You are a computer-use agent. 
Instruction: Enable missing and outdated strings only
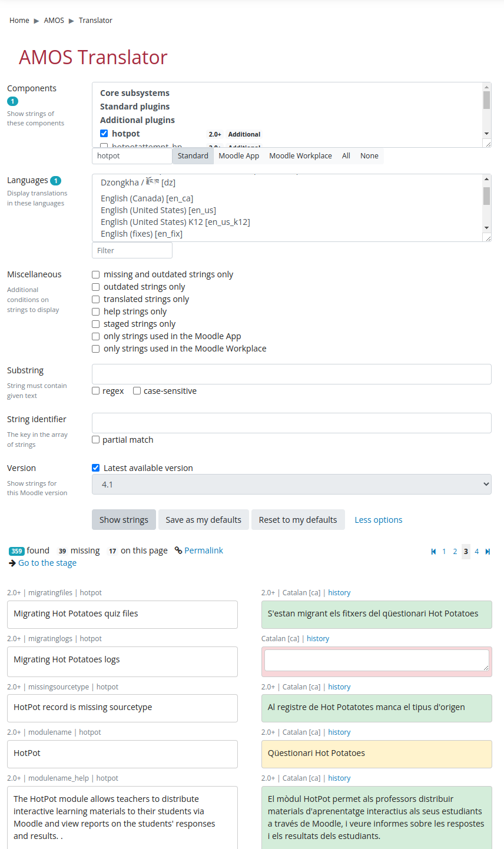pos(95,274)
